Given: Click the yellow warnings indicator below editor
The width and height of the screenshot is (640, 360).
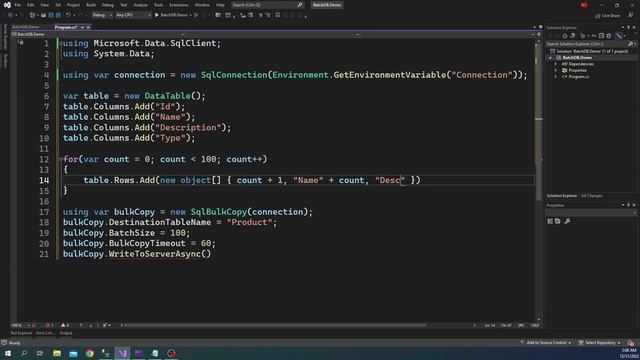Looking at the screenshot, I should 64,325.
